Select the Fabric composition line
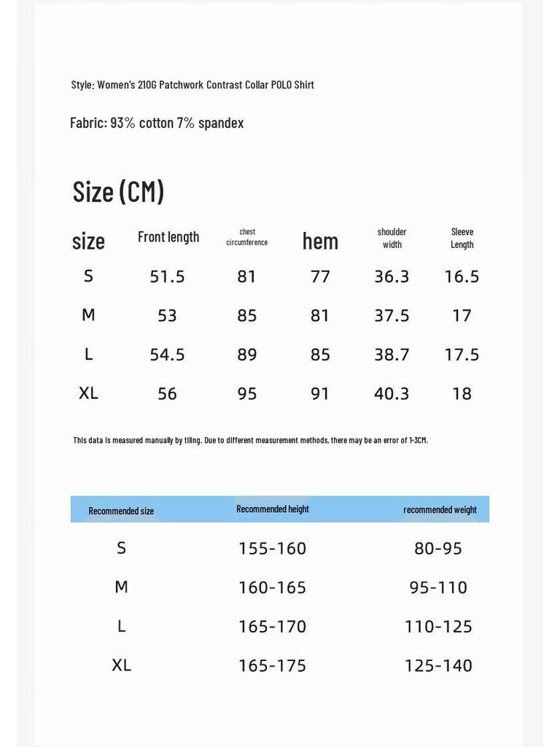The image size is (560, 747). (157, 123)
